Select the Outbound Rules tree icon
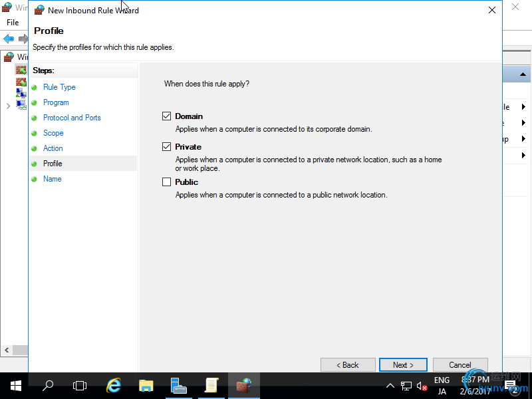Screen dimensions: 532x399 21,81
